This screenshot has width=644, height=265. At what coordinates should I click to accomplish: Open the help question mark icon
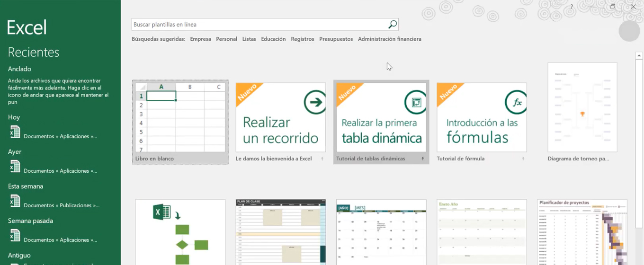[x=572, y=7]
